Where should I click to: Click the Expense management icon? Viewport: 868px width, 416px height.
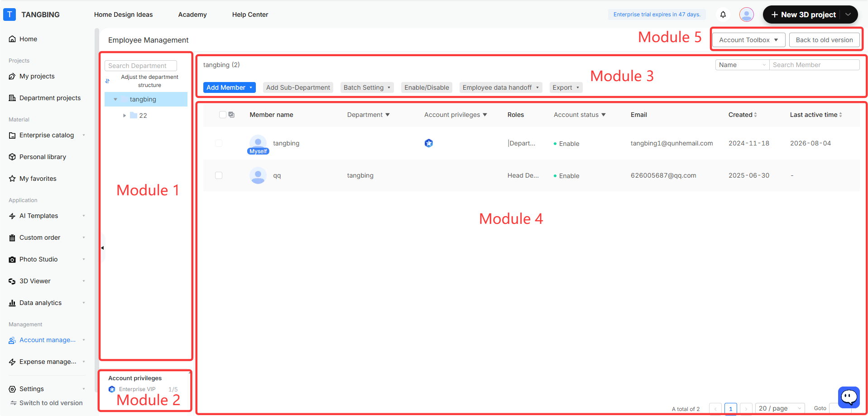pos(12,362)
